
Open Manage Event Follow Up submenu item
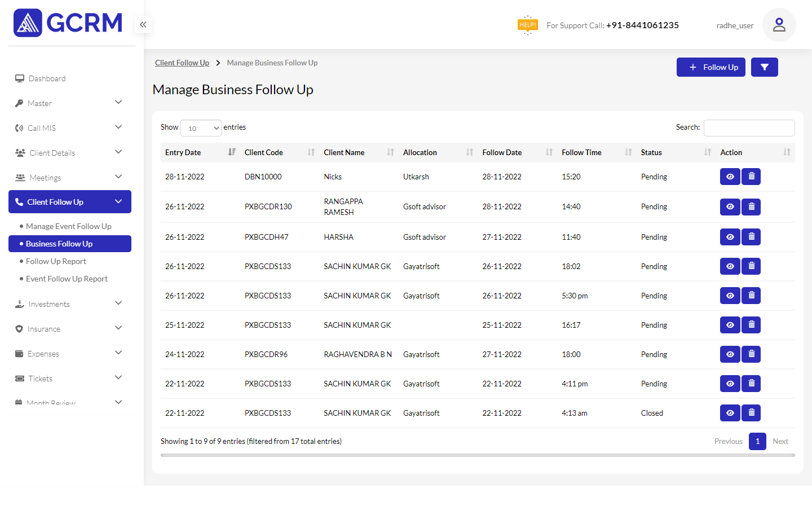[68, 226]
